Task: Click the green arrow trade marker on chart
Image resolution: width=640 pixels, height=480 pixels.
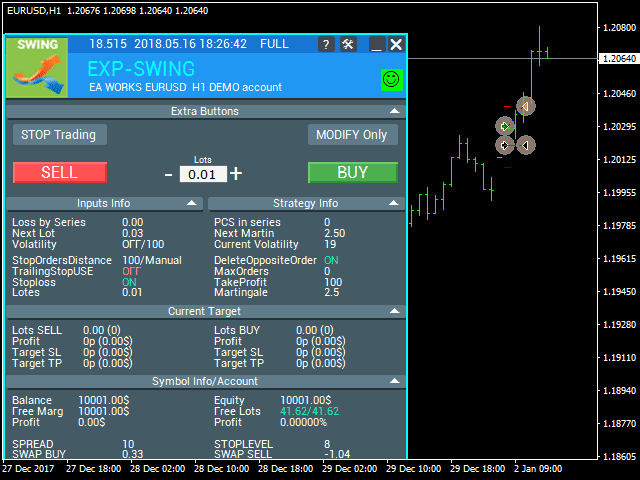Action: [x=506, y=126]
